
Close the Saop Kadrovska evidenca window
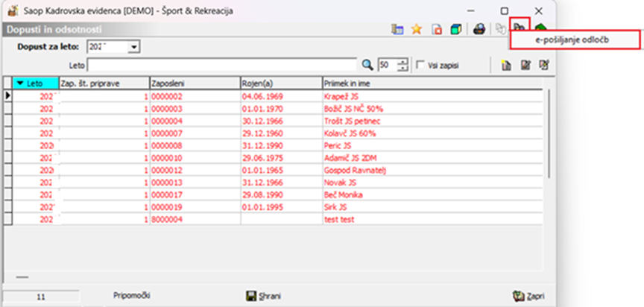tap(538, 10)
